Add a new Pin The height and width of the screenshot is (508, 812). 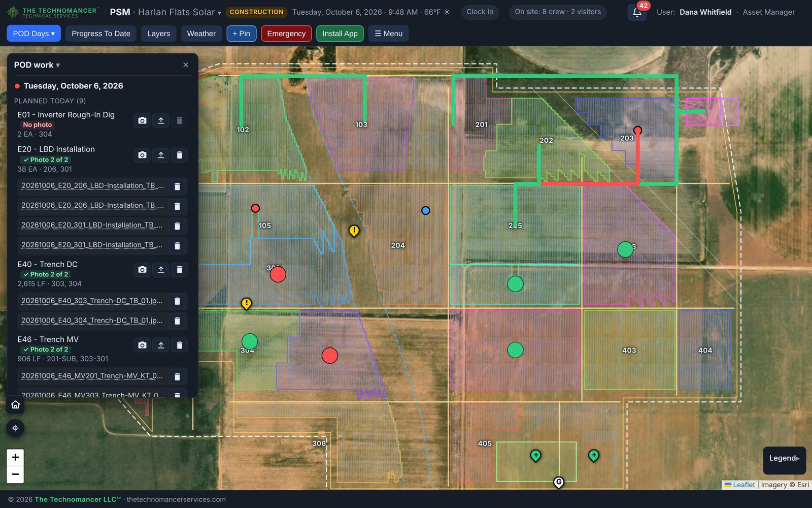241,34
